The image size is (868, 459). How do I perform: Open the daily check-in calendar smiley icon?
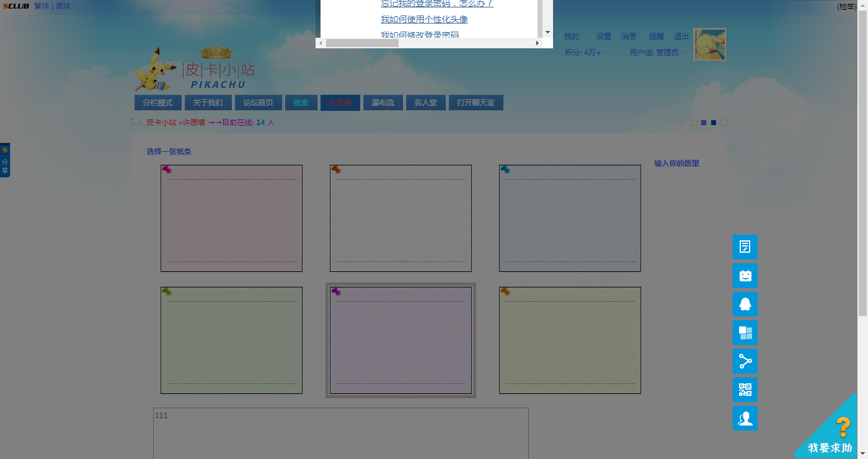pyautogui.click(x=745, y=276)
